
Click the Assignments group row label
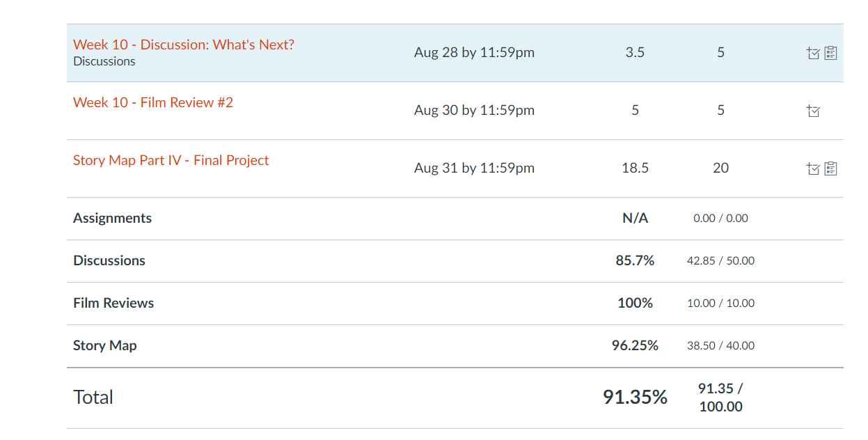(112, 218)
